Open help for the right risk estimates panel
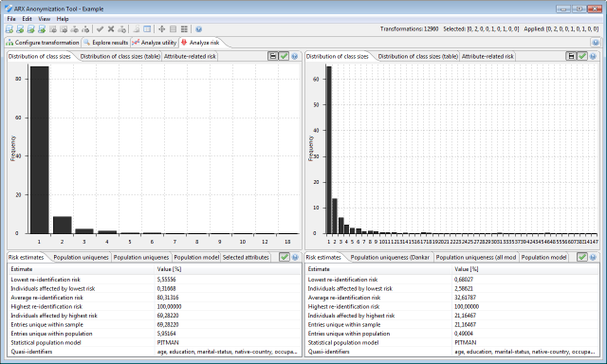 [x=593, y=257]
